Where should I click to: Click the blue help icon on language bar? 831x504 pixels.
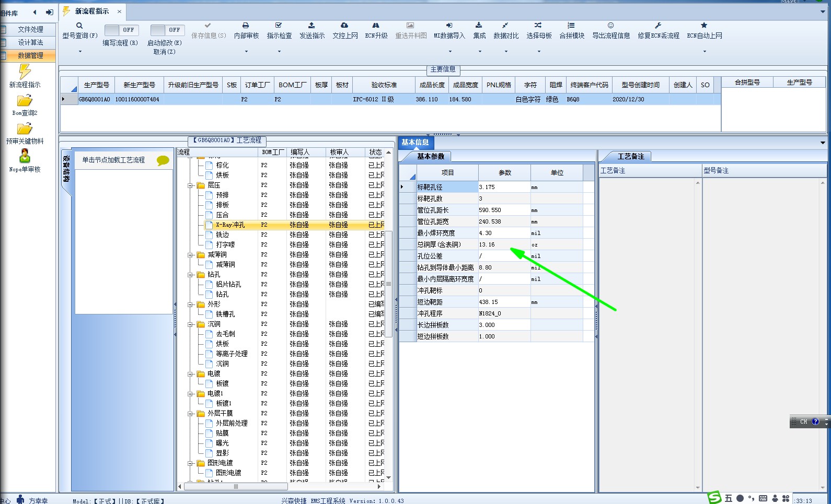[x=815, y=421]
